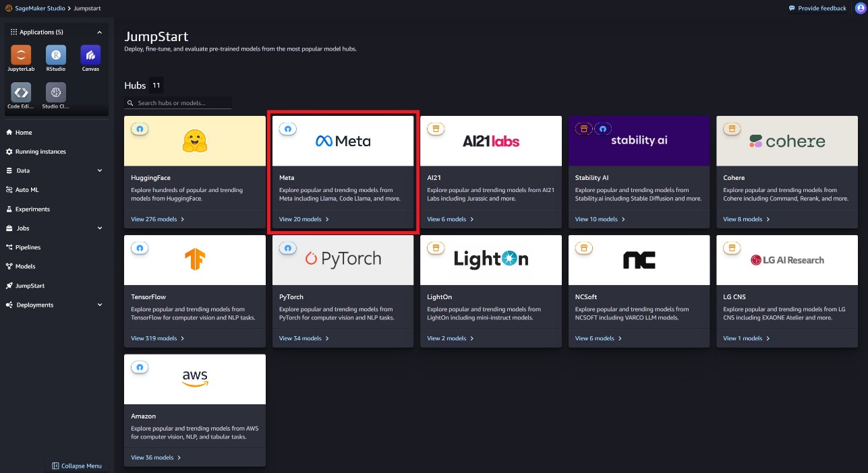Open View 10 models for Stability AI
The image size is (868, 473).
click(600, 219)
